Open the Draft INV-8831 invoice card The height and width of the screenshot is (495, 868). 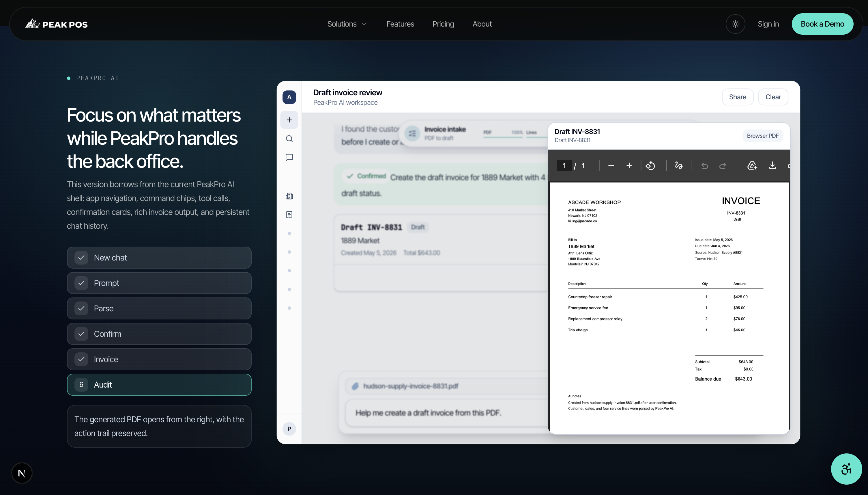click(x=441, y=253)
